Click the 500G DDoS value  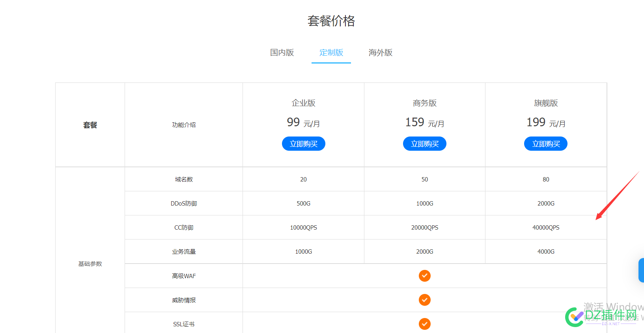(303, 203)
